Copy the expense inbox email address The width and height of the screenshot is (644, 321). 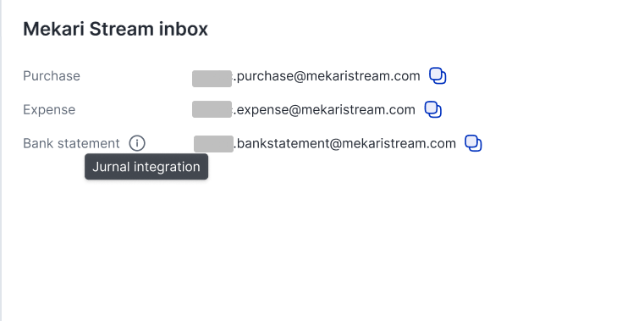tap(433, 110)
